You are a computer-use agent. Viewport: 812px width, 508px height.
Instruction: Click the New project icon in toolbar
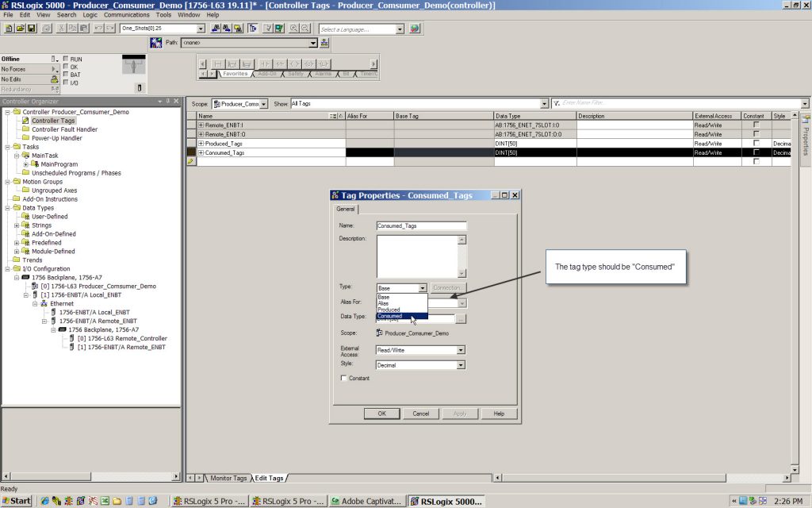click(9, 29)
